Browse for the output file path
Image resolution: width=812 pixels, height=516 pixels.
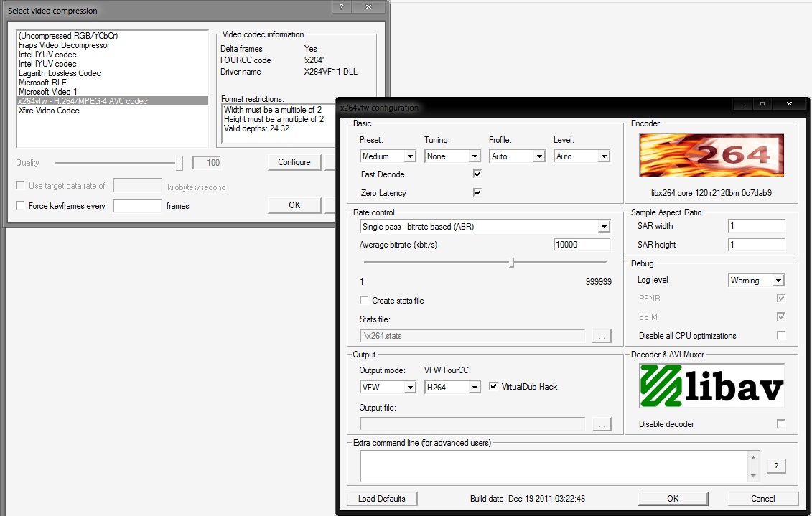point(602,424)
